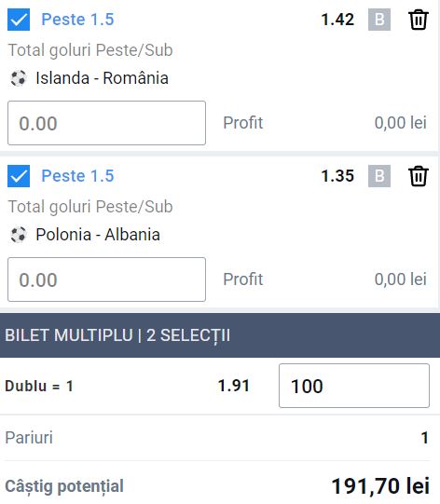Toggle banker B icon for odds 1.42
Image resolution: width=440 pixels, height=504 pixels.
(x=379, y=20)
